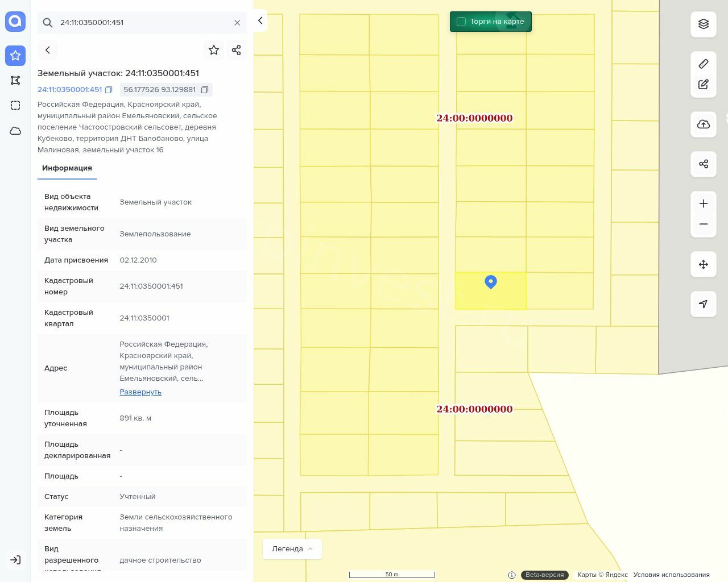Locate my position with arrow icon

704,304
